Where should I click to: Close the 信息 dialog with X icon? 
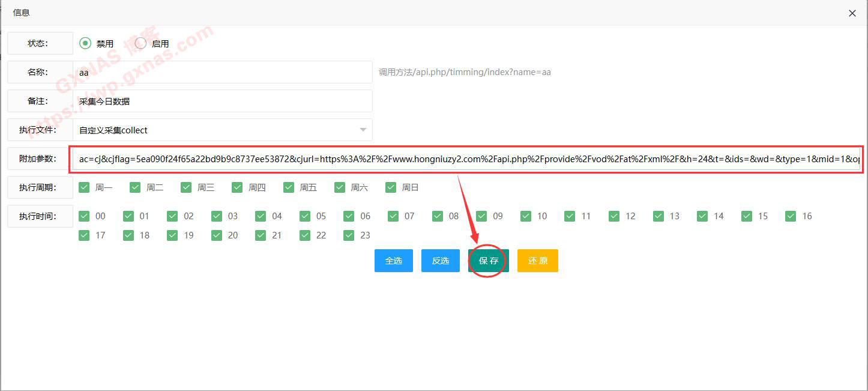852,13
